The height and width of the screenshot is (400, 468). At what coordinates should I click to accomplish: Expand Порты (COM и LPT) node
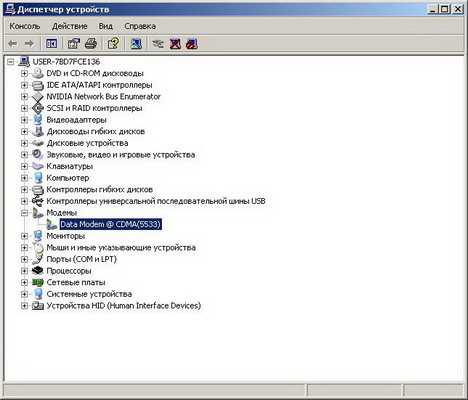[24, 259]
